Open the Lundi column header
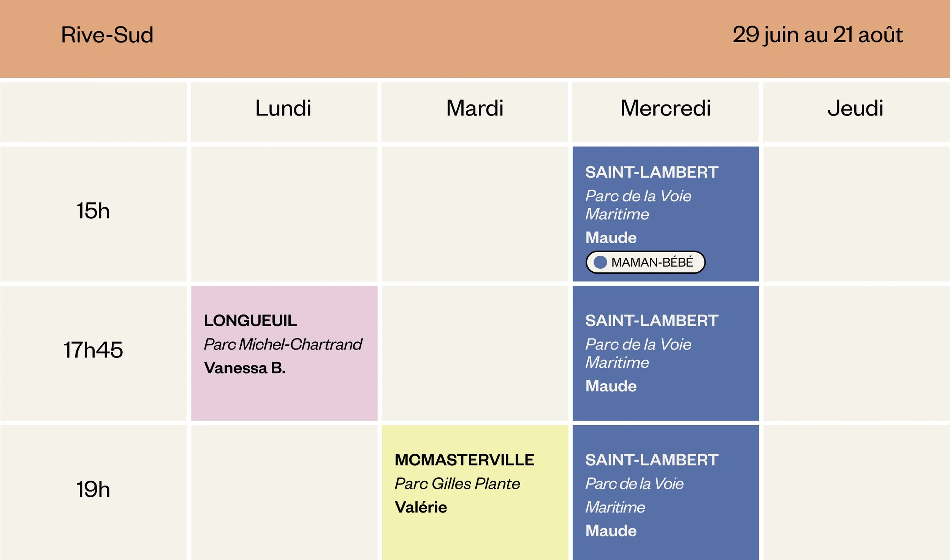 284,112
